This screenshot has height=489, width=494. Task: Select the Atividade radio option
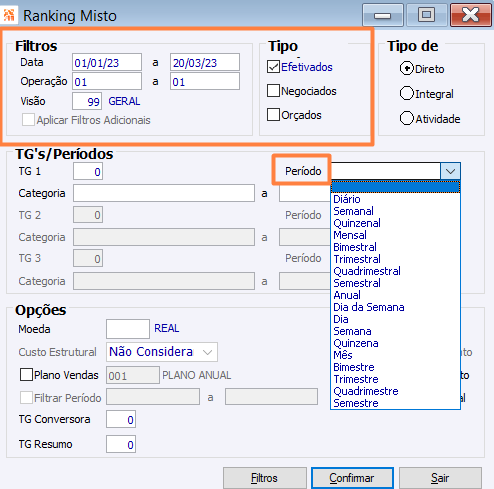click(406, 118)
